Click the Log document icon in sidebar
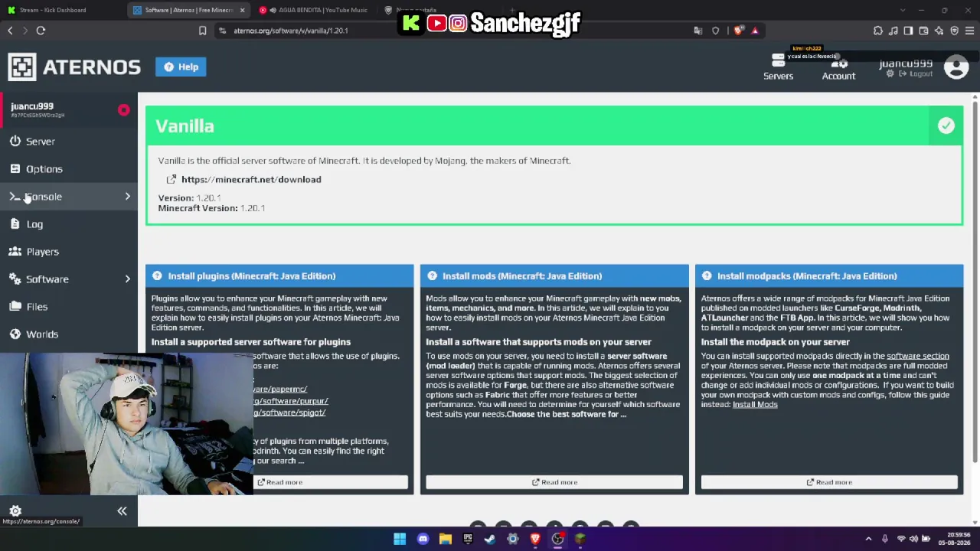This screenshot has width=980, height=551. click(15, 224)
